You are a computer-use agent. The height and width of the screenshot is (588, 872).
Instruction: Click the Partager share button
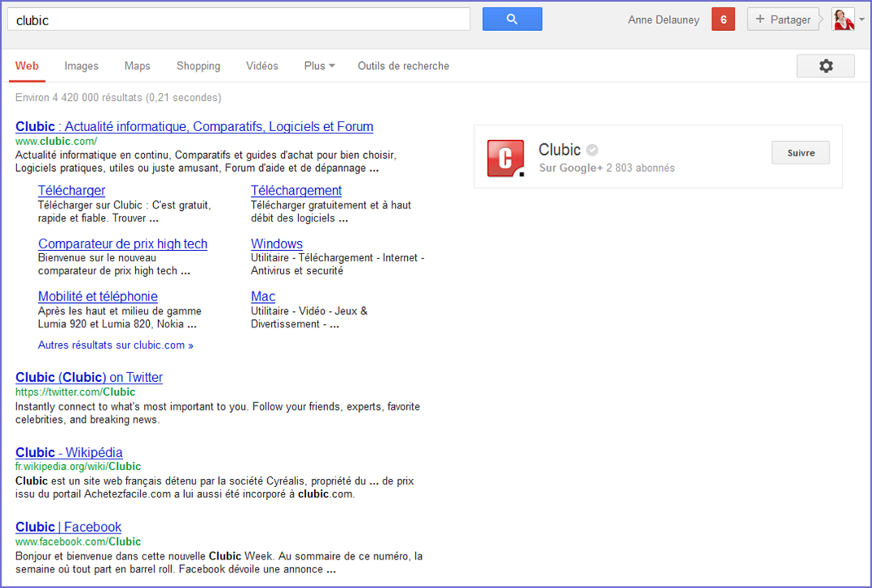[783, 20]
